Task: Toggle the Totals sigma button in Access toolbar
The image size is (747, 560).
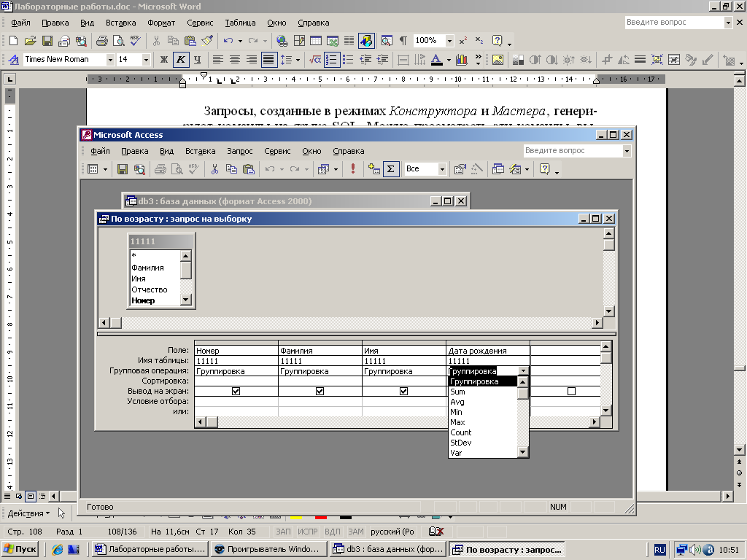Action: tap(391, 169)
